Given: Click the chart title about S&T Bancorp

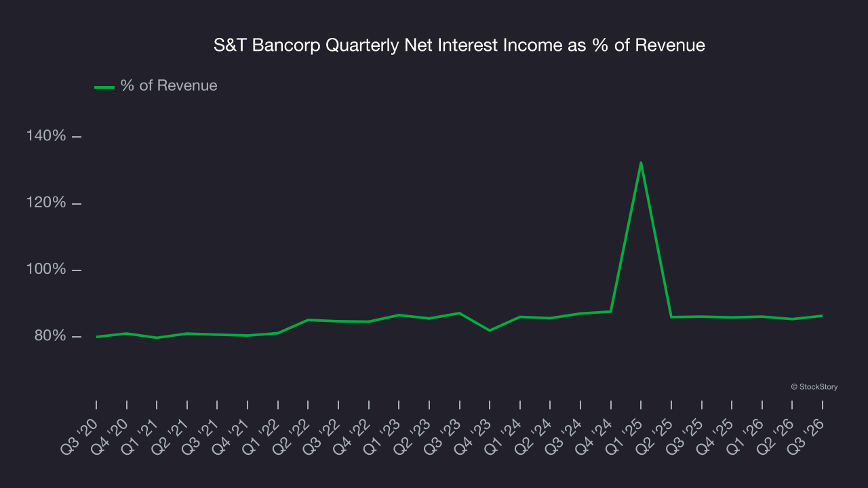Looking at the screenshot, I should click(459, 45).
